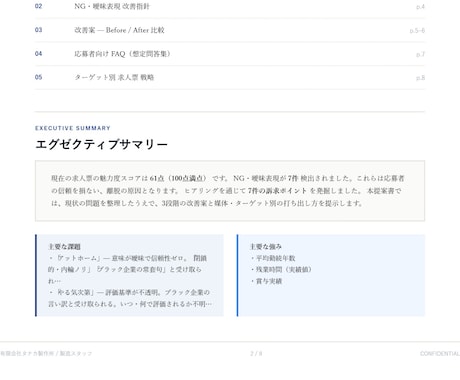Click the 'CONFIDENTIAL' footer label
The width and height of the screenshot is (460, 380).
click(x=440, y=353)
